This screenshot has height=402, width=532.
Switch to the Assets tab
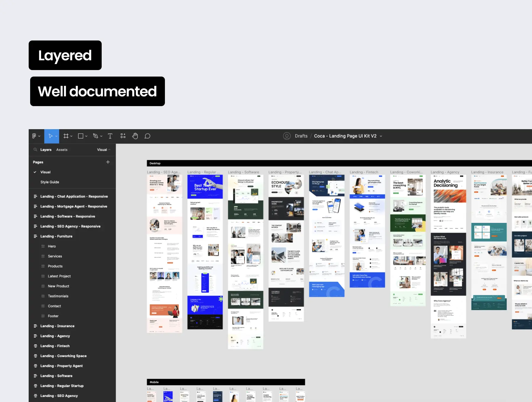coord(62,150)
